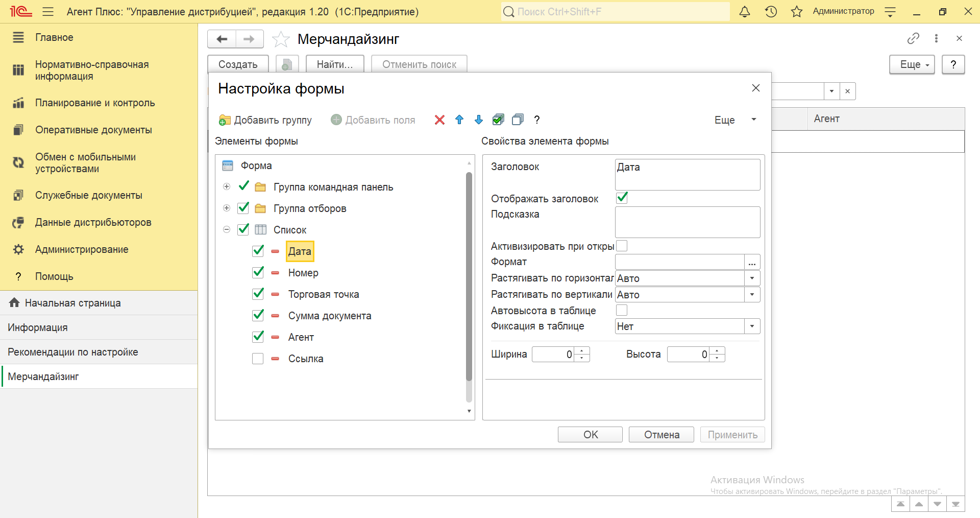Open Фиксация в таблице dropdown
Image resolution: width=980 pixels, height=518 pixels.
click(x=752, y=326)
